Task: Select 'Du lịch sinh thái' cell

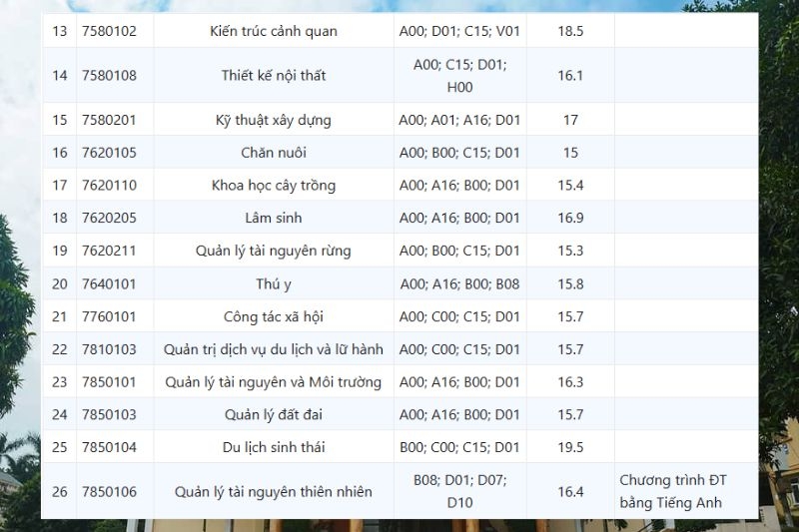Action: coord(274,447)
